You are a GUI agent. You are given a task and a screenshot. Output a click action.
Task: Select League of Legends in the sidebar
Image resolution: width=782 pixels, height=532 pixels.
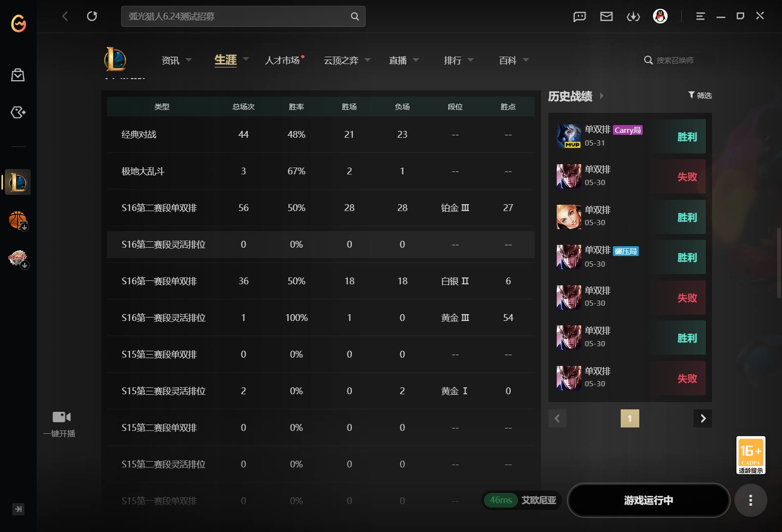point(18,182)
